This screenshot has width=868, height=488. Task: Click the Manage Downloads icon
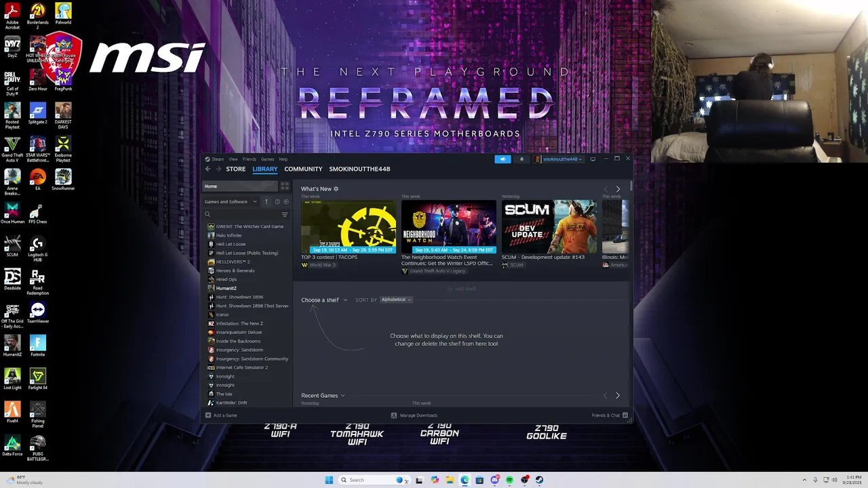pyautogui.click(x=394, y=415)
